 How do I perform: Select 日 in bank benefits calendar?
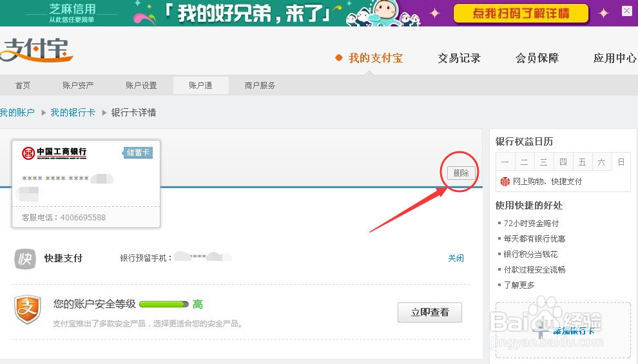pos(621,162)
